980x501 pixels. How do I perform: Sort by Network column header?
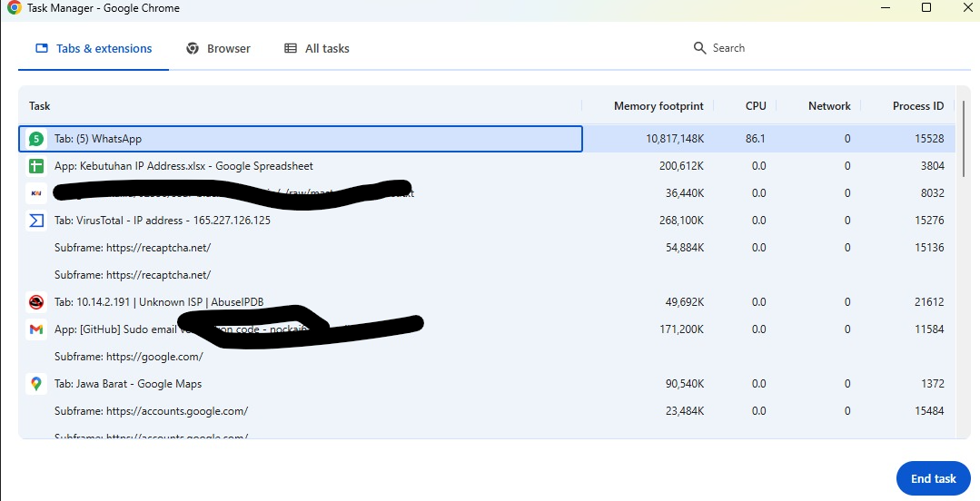(x=828, y=106)
